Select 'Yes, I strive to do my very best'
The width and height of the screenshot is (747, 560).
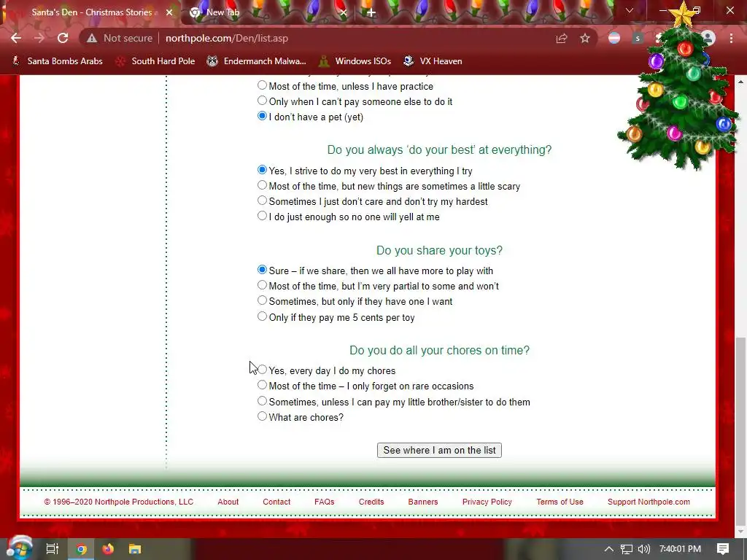[262, 169]
